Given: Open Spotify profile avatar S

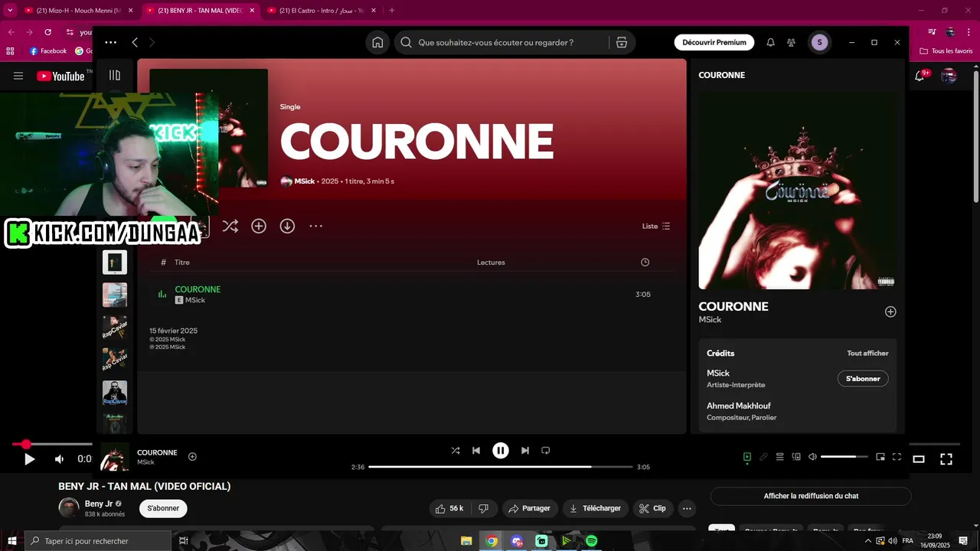Looking at the screenshot, I should tap(820, 43).
